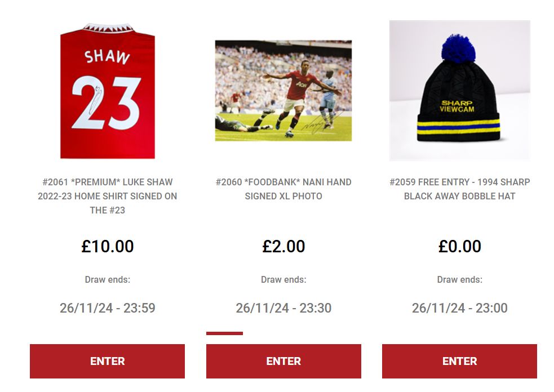Open the Nani signed photo image
This screenshot has height=392, width=554.
pyautogui.click(x=283, y=91)
